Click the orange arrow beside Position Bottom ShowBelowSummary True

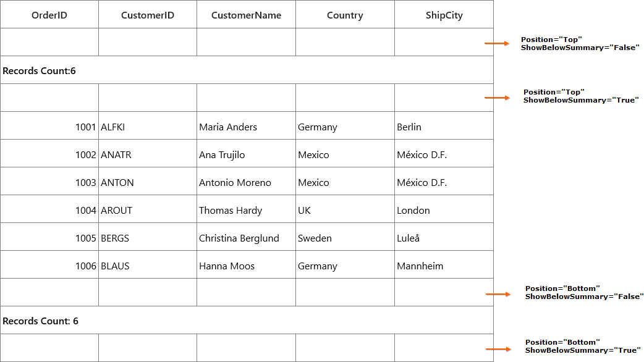pos(498,349)
